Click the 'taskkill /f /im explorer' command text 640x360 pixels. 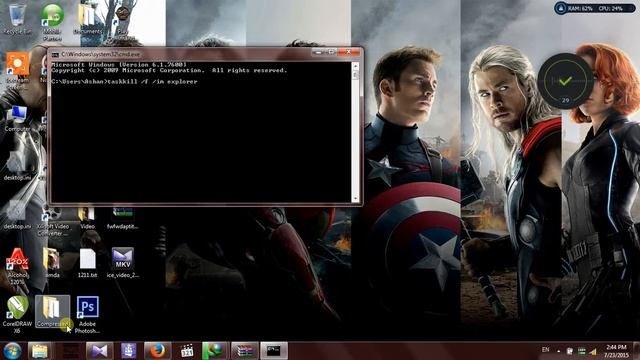coord(152,82)
